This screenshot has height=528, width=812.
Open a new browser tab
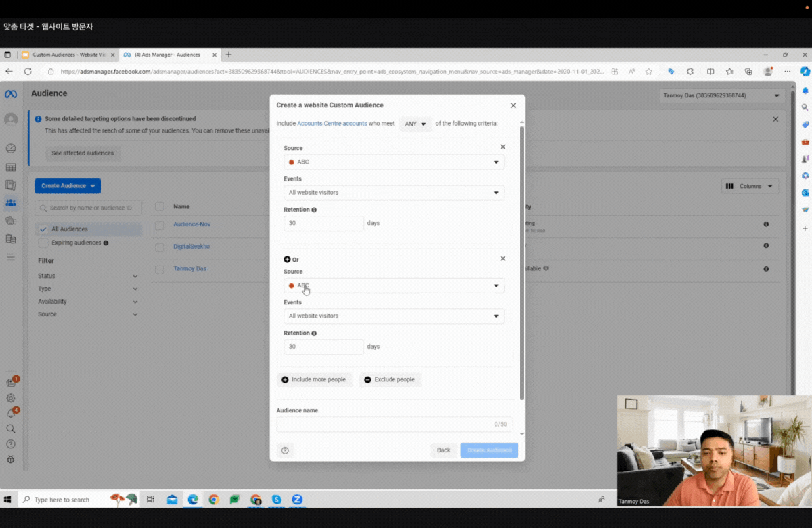(229, 55)
